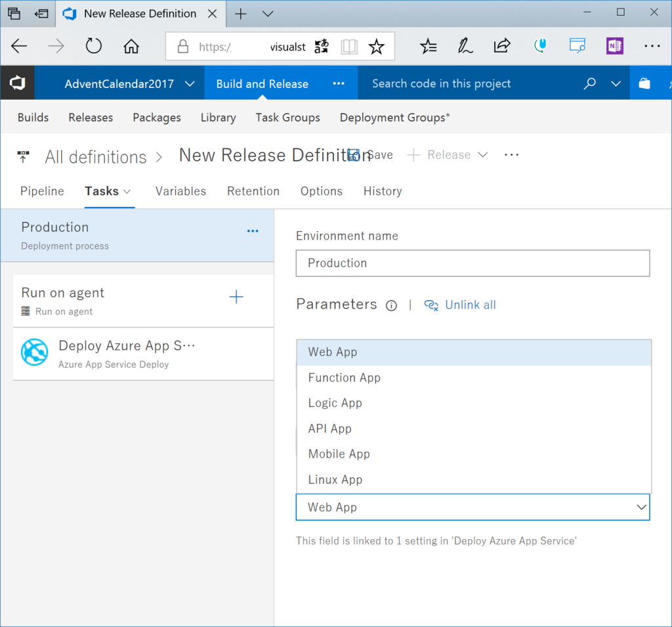
Task: Expand the Release dropdown arrow
Action: pyautogui.click(x=483, y=155)
